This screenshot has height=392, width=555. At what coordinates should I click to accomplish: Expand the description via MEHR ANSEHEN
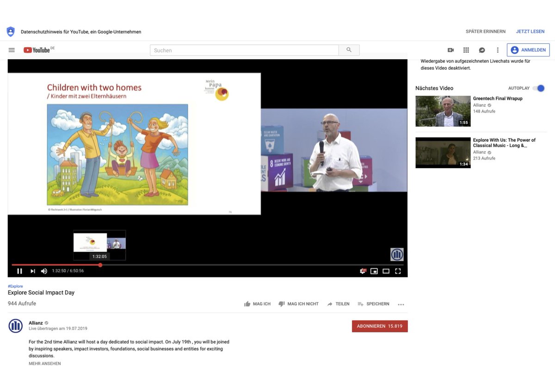(x=44, y=363)
